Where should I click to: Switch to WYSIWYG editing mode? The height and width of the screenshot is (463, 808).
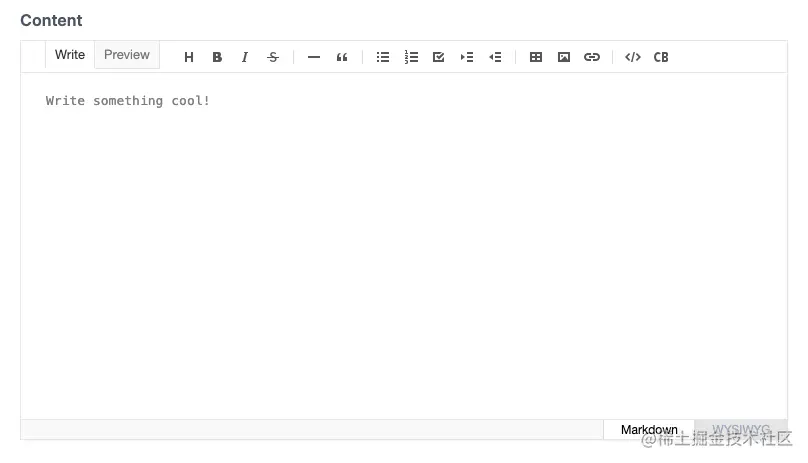coord(741,429)
